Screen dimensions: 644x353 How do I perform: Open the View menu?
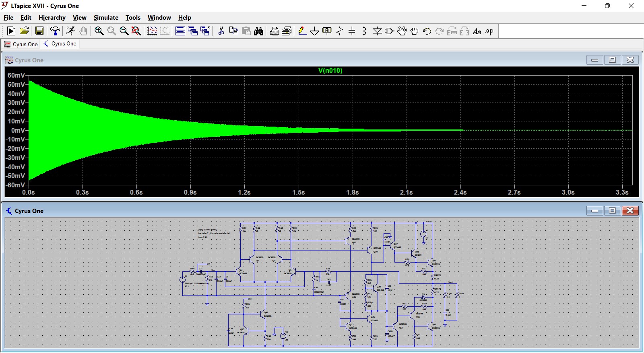(79, 18)
